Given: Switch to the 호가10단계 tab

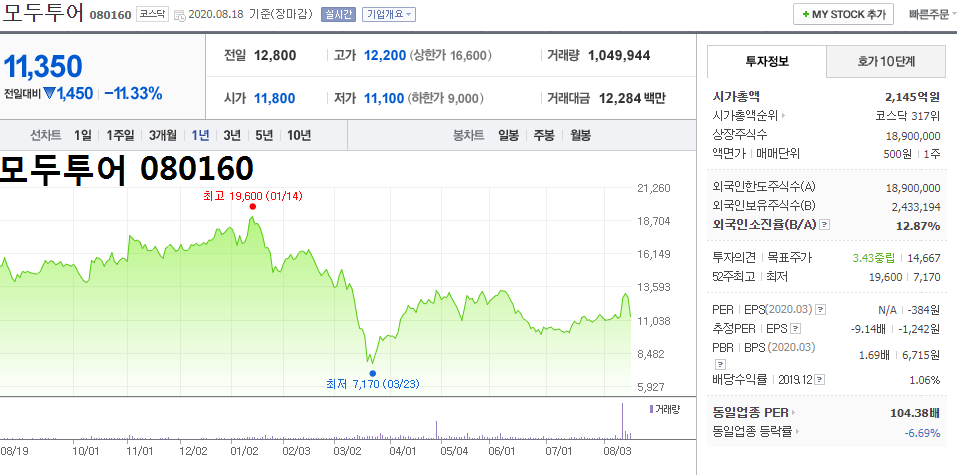Looking at the screenshot, I should 887,61.
